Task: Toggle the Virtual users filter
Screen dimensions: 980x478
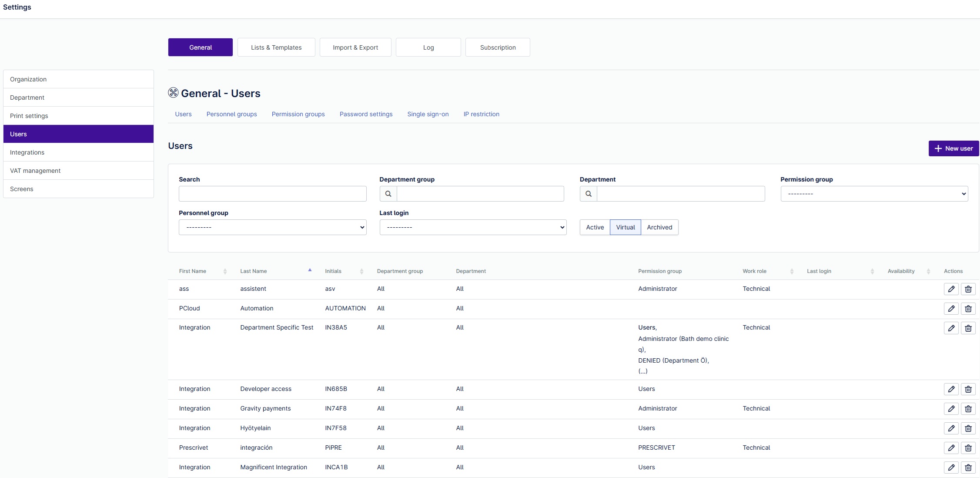Action: point(625,227)
